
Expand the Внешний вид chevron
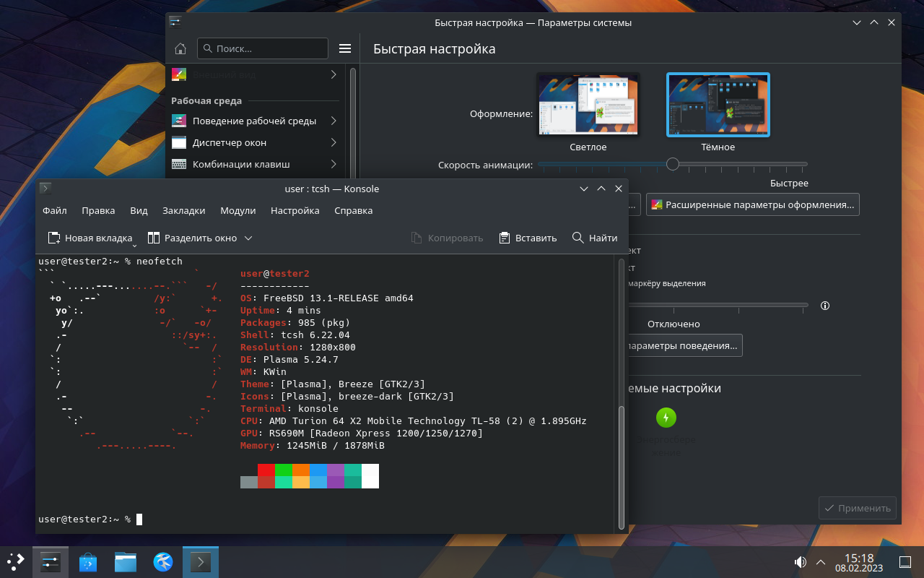(x=334, y=74)
